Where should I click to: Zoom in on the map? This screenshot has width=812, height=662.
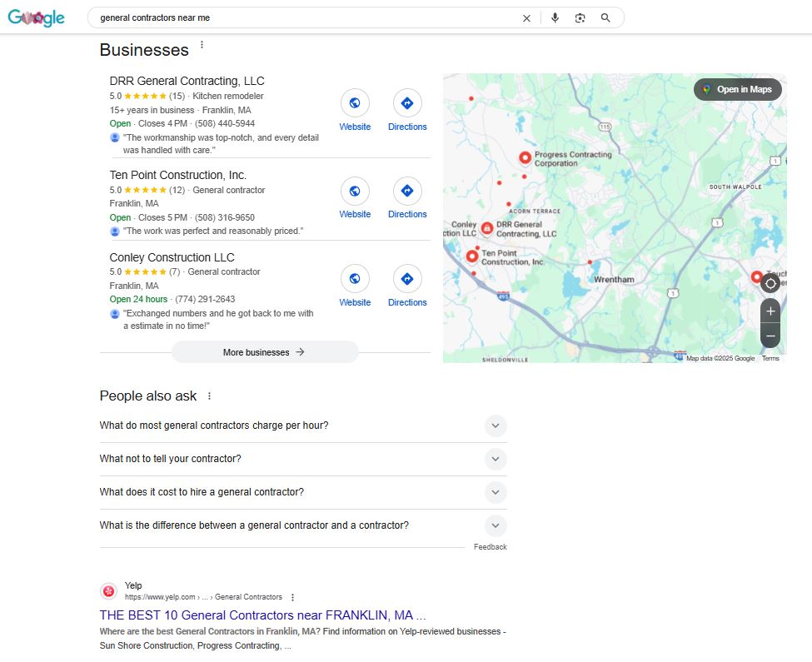770,311
